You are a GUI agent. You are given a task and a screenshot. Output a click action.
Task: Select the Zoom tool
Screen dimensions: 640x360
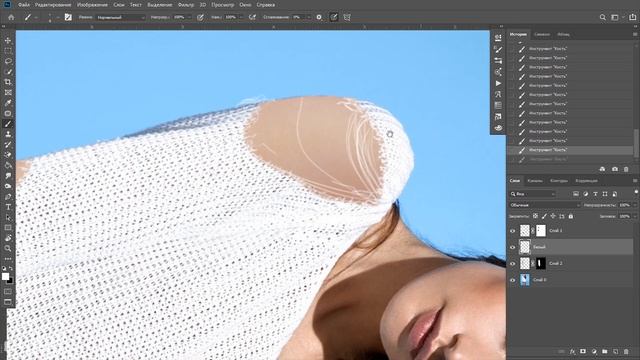pyautogui.click(x=8, y=248)
